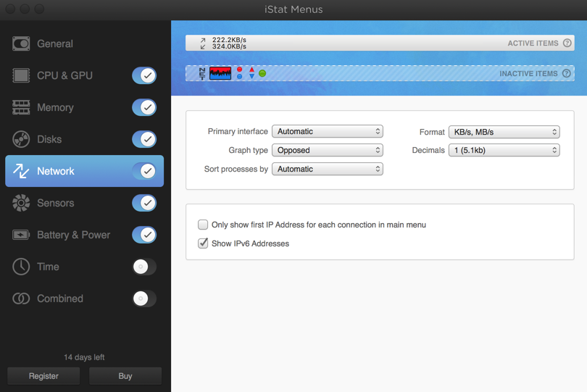
Task: Enable the Time switch
Action: click(x=144, y=267)
